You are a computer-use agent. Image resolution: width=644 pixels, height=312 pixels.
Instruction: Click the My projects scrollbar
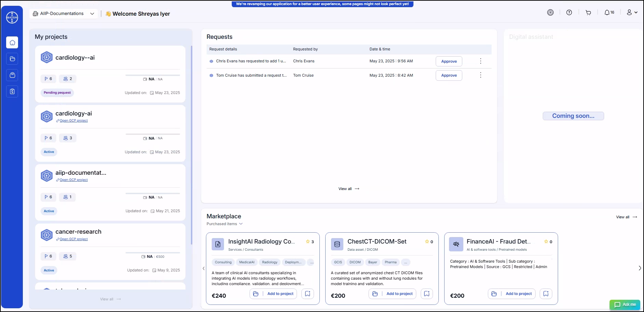192,145
